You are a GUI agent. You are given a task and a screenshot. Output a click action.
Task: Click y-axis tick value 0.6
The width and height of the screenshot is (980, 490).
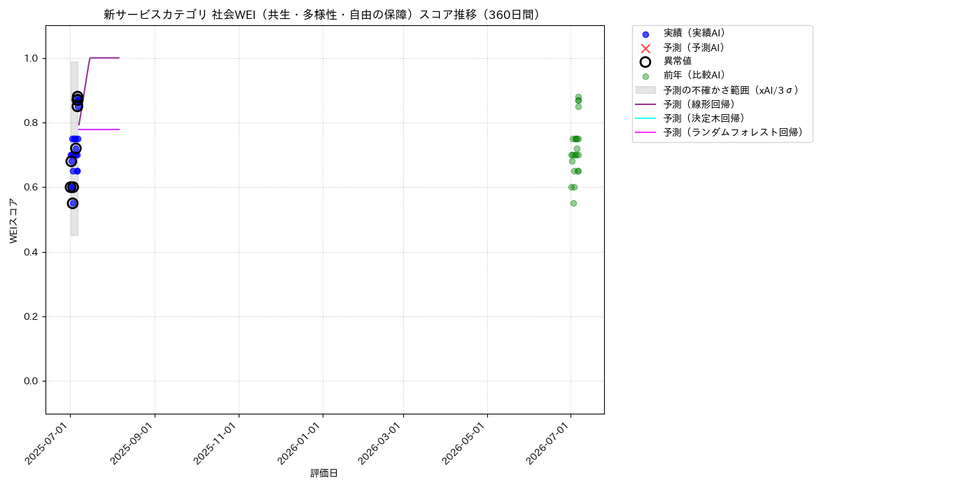[31, 188]
